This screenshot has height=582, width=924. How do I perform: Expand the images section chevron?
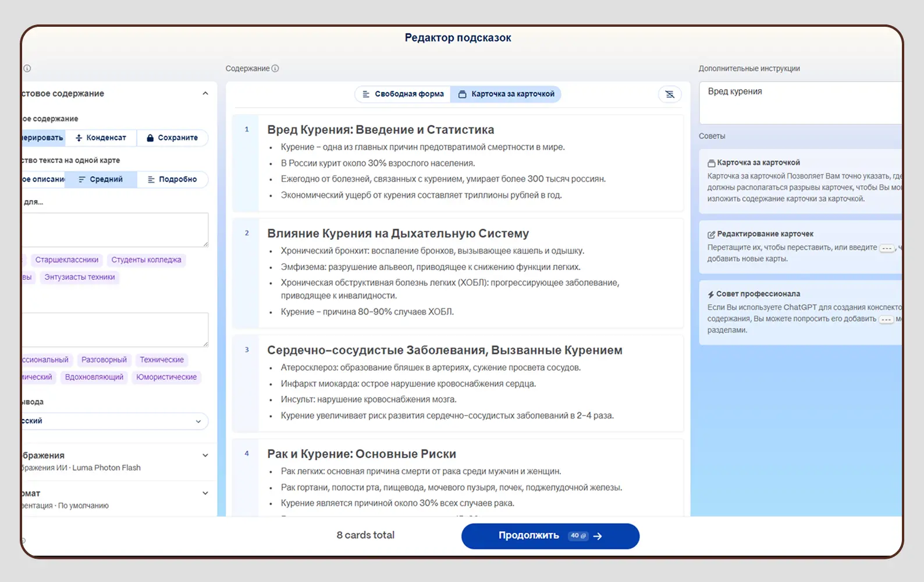[205, 456]
